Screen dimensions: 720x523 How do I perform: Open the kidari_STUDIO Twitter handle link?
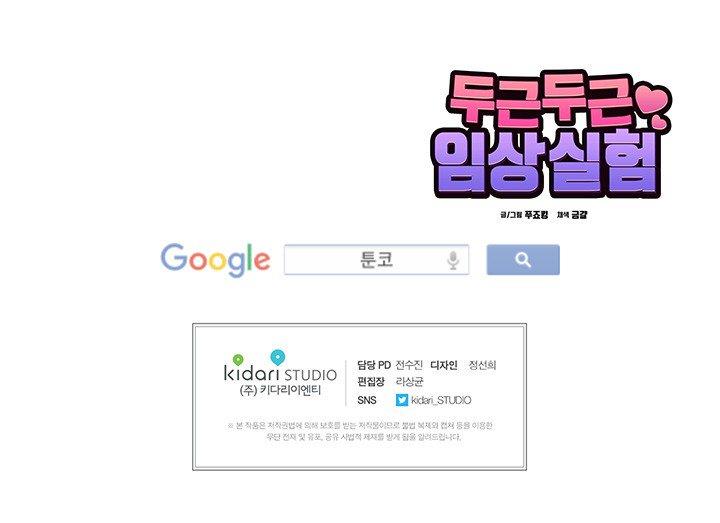coord(441,400)
